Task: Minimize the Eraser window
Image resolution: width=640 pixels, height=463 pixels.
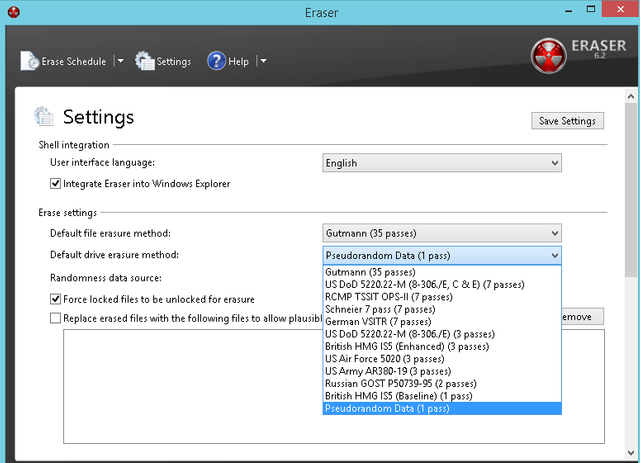Action: (569, 10)
